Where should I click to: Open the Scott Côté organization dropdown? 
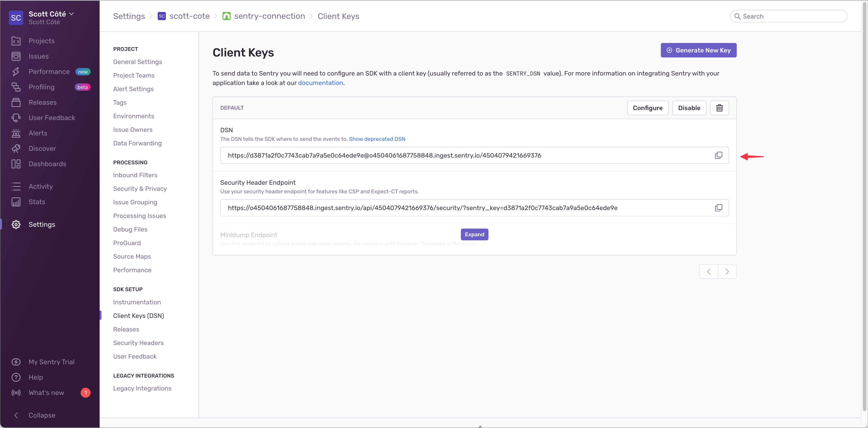51,14
